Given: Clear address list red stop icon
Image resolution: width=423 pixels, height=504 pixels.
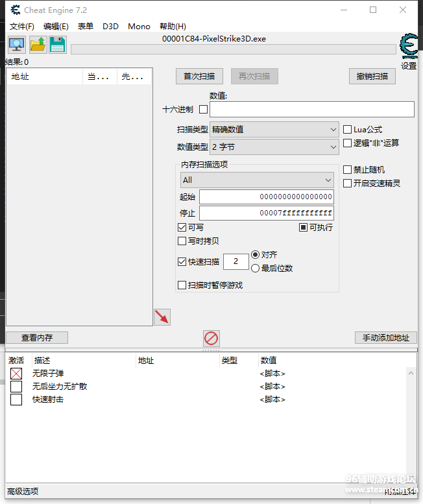Looking at the screenshot, I should (x=211, y=339).
